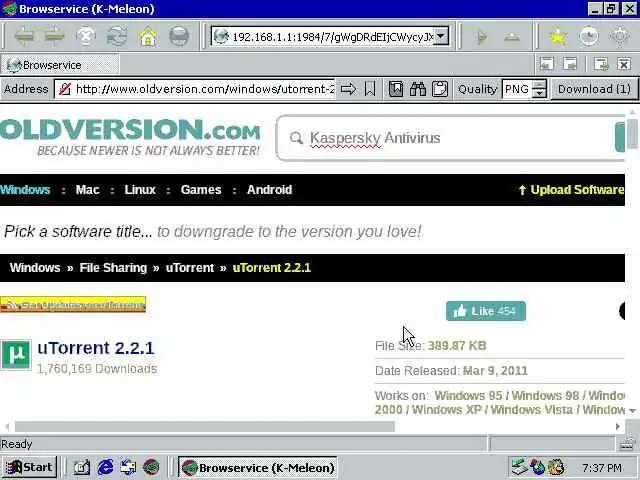Click the vertical scrollbar down arrow
The height and width of the screenshot is (480, 640).
click(x=632, y=411)
